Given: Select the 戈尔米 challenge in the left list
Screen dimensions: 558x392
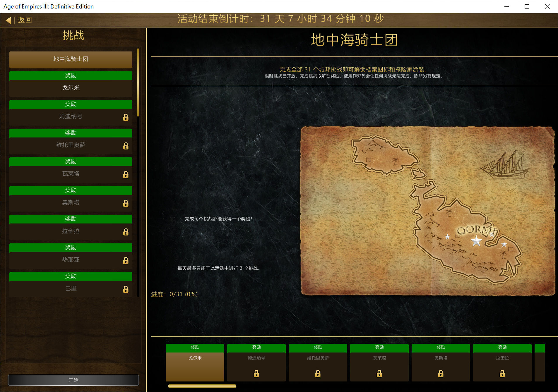Looking at the screenshot, I should pyautogui.click(x=71, y=88).
